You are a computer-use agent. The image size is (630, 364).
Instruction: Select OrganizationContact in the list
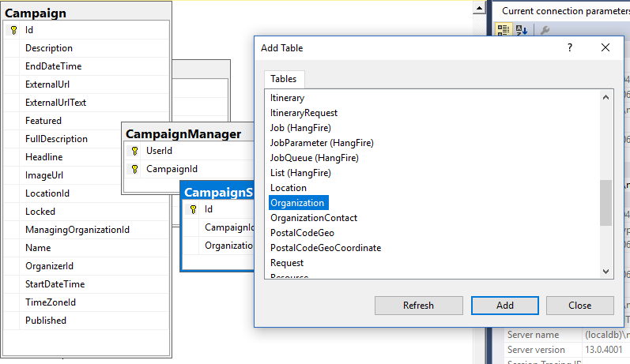314,218
